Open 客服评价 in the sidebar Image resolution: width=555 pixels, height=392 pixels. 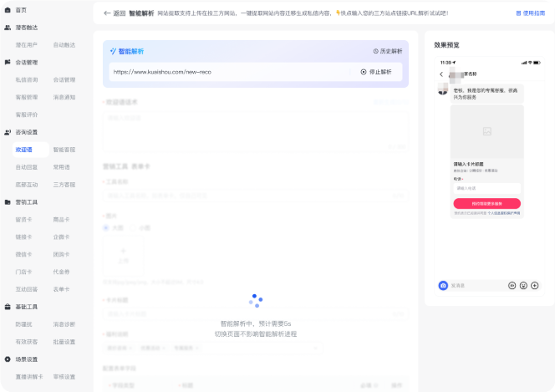[x=27, y=115]
